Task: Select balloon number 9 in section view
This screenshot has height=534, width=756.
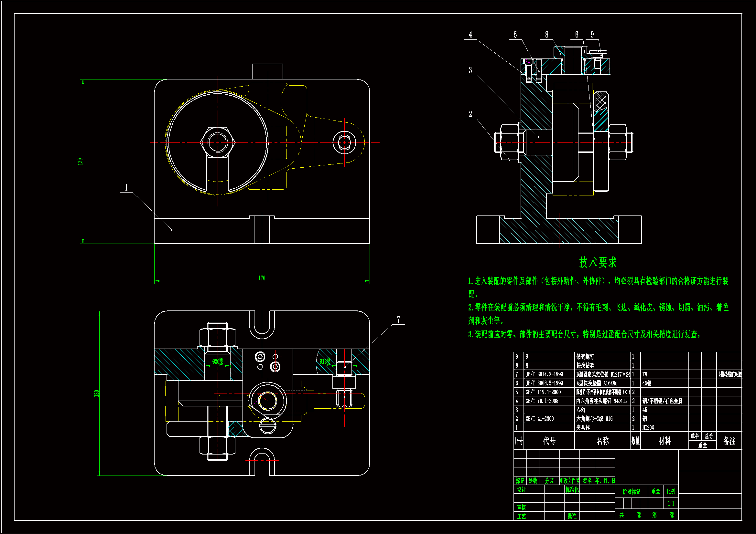Action: pyautogui.click(x=592, y=35)
